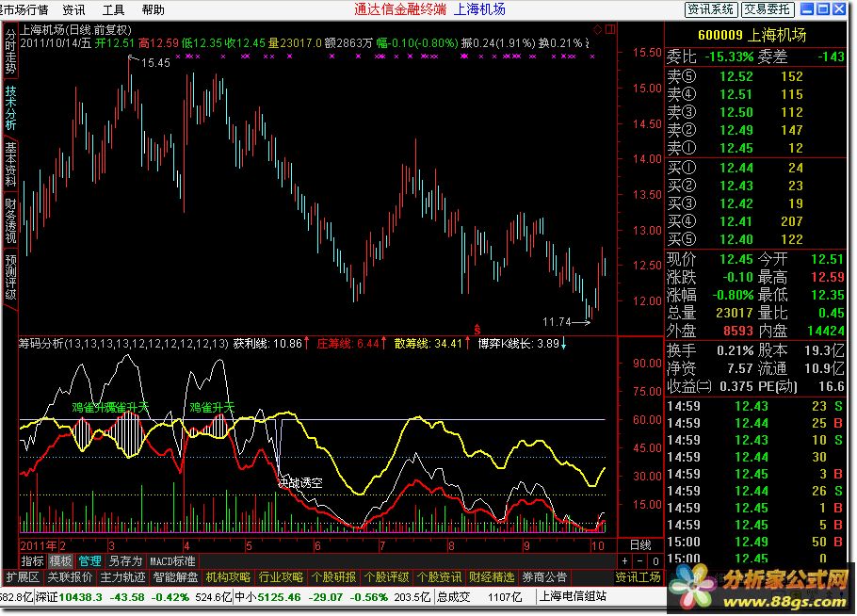The height and width of the screenshot is (616, 857).
Task: Open the 智能解盘 tab
Action: tap(175, 577)
